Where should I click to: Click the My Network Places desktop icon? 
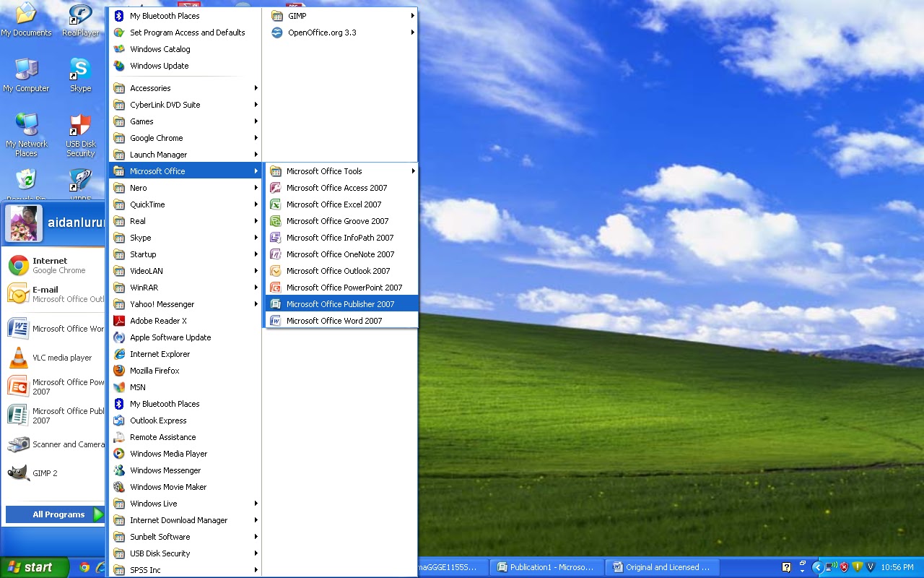pos(26,135)
